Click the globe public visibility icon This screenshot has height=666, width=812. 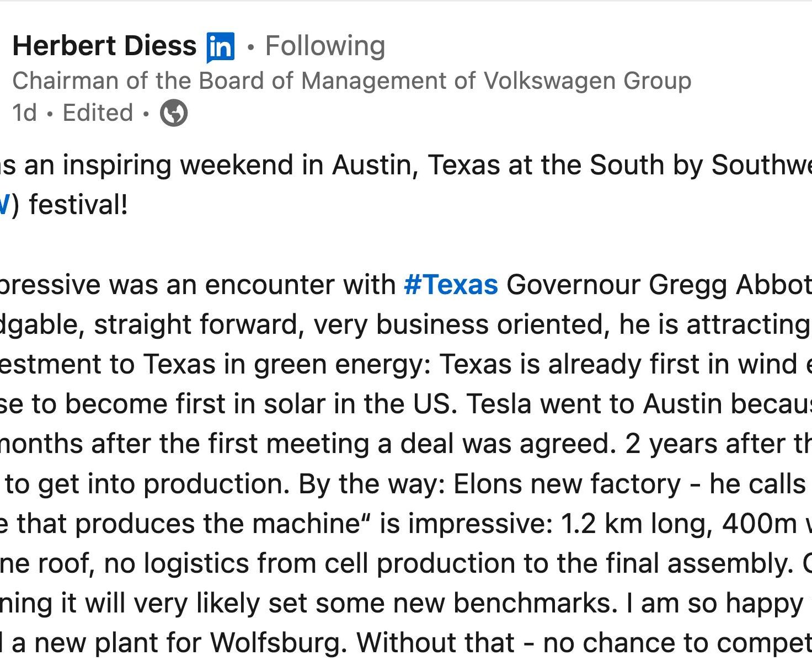pos(174,113)
